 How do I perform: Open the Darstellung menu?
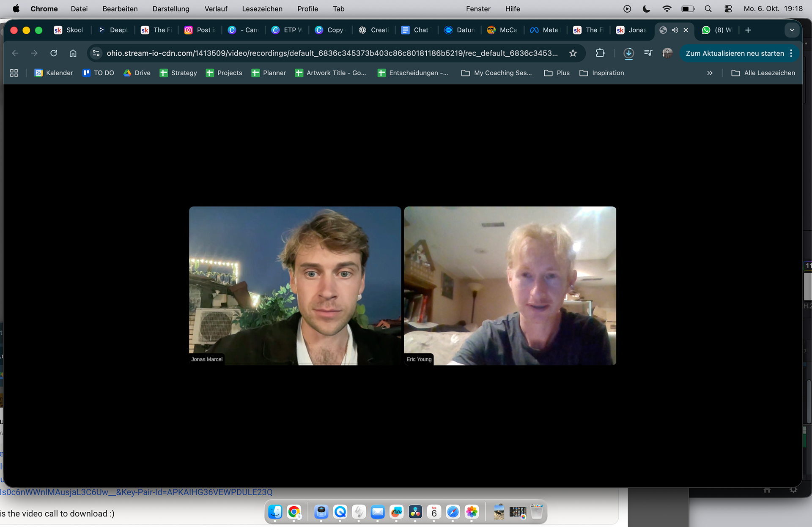click(x=171, y=8)
